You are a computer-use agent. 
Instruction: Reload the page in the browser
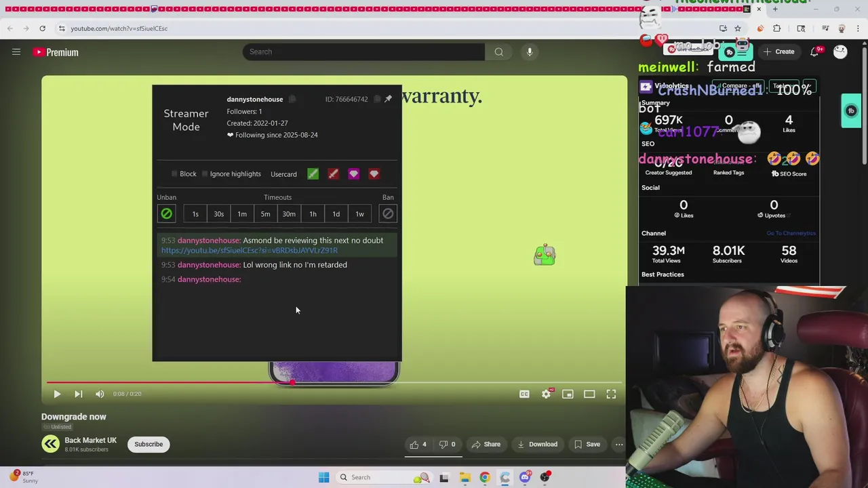[x=42, y=28]
